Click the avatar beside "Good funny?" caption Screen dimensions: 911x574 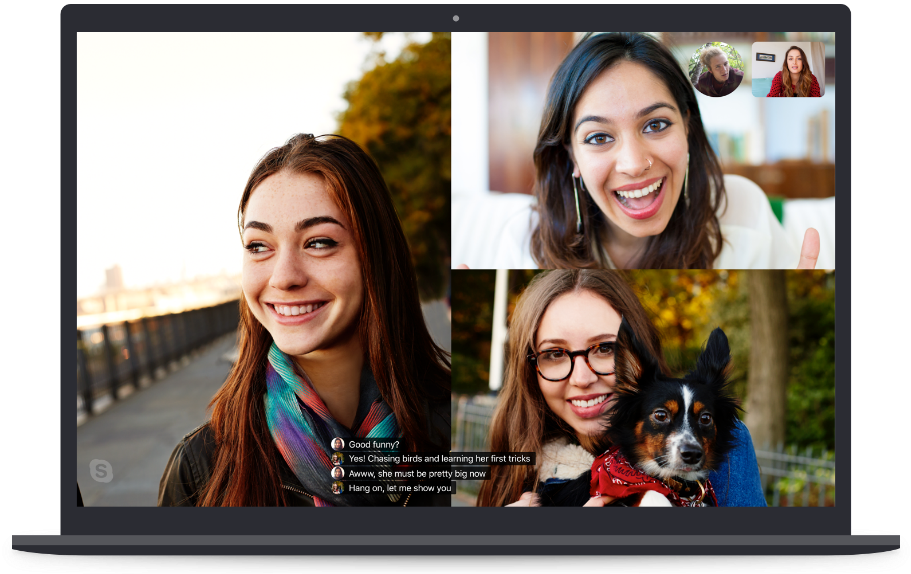coord(338,444)
